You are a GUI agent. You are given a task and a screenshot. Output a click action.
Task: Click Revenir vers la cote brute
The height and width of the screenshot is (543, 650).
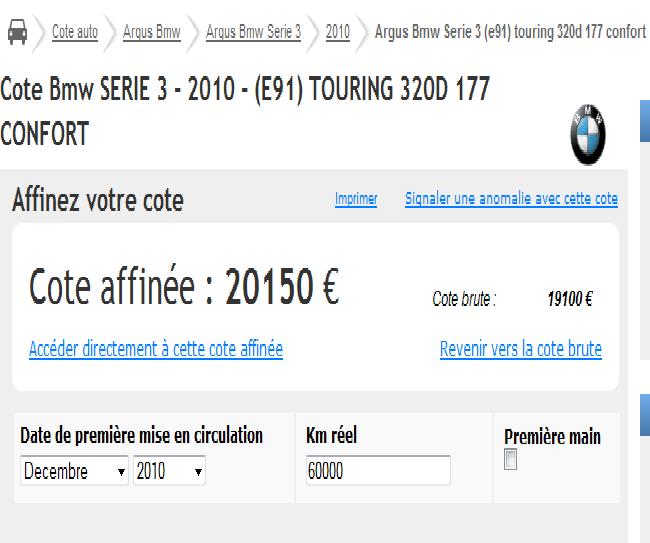521,349
